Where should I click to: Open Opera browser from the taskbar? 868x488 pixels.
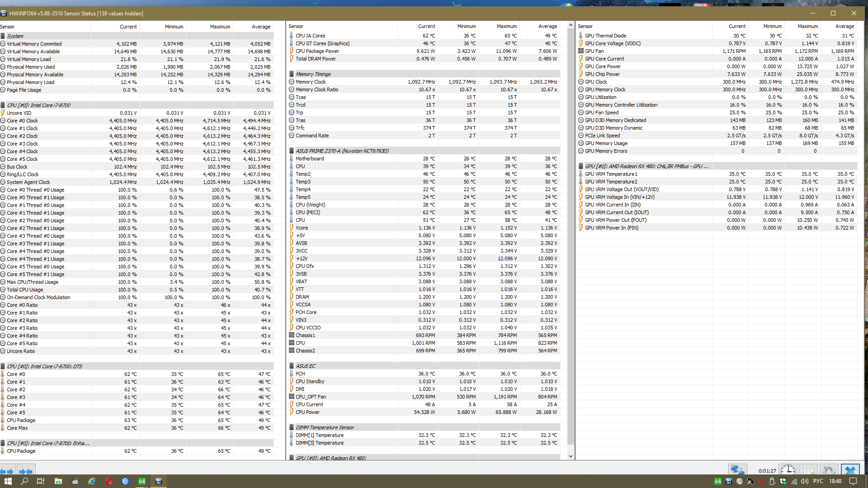[108, 481]
